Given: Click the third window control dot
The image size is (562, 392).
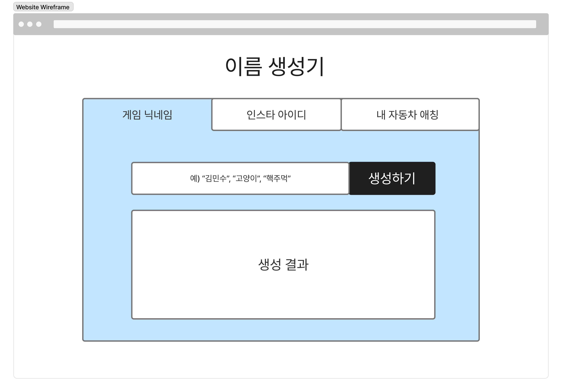Looking at the screenshot, I should (x=39, y=24).
